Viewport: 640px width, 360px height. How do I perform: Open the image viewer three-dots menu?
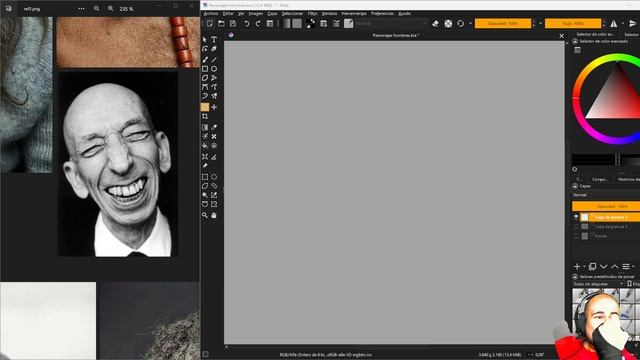[x=81, y=9]
